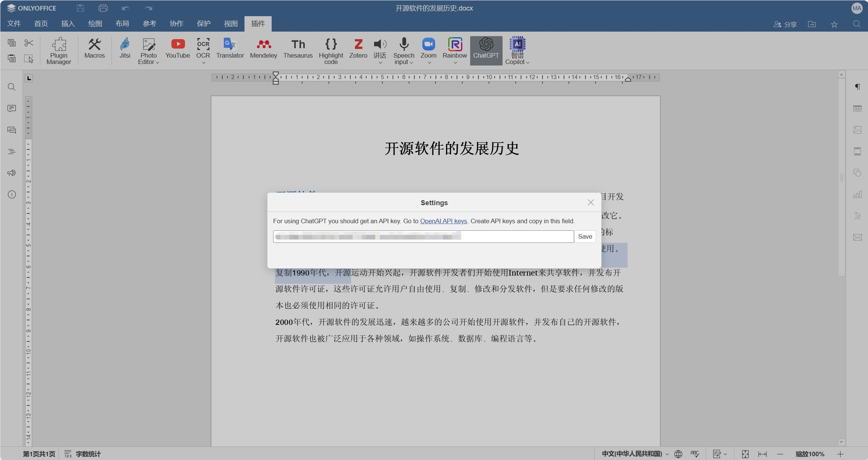Open the feedback megaphone icon
This screenshot has height=460, width=868.
coord(12,173)
